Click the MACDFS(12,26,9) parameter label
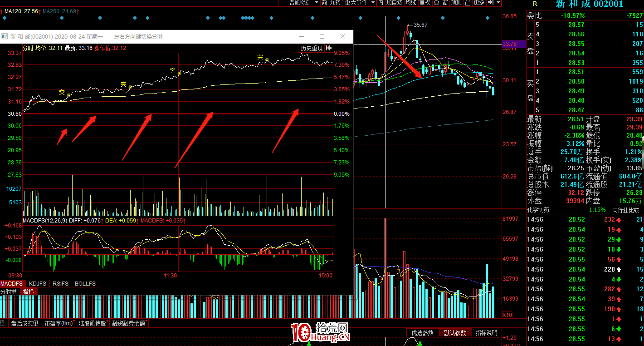Viewport: 644px width, 346px height. pos(44,220)
